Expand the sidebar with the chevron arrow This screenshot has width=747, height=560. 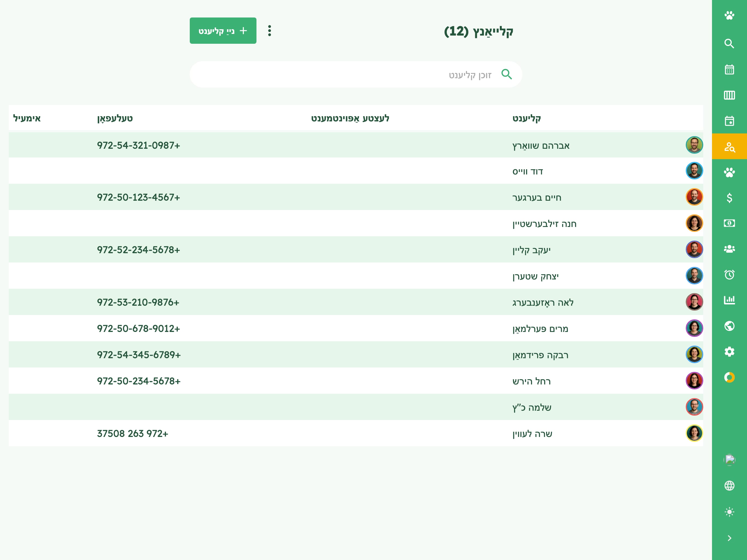pos(729,538)
